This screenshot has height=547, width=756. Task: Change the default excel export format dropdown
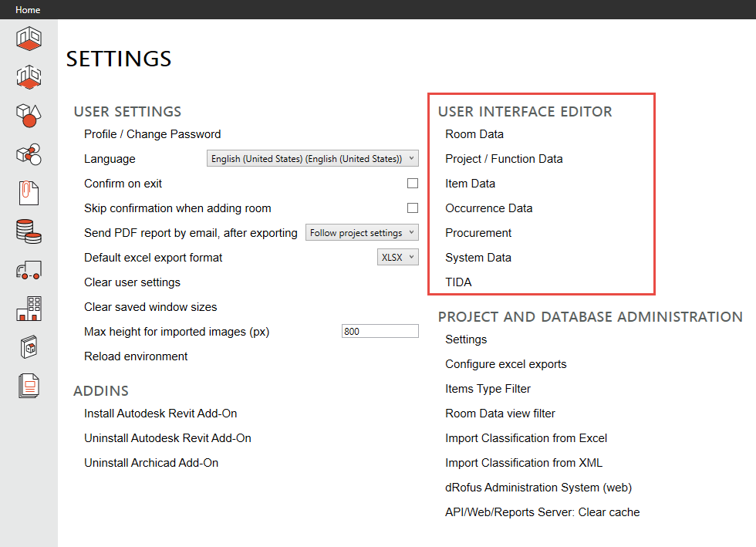pyautogui.click(x=398, y=256)
